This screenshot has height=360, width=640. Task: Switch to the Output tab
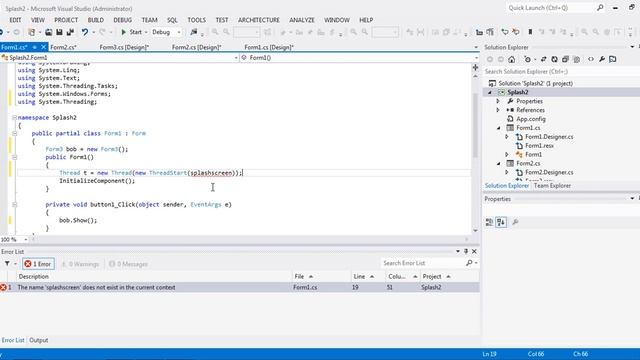[39, 340]
